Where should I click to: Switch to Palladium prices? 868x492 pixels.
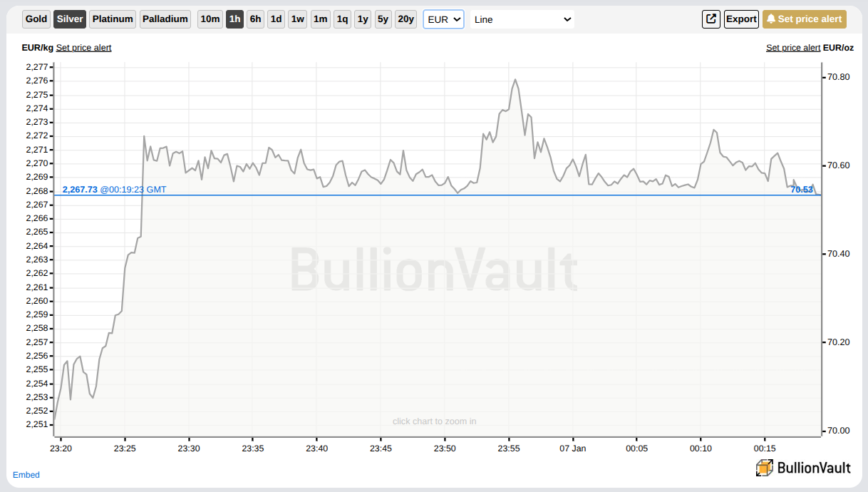pos(165,19)
